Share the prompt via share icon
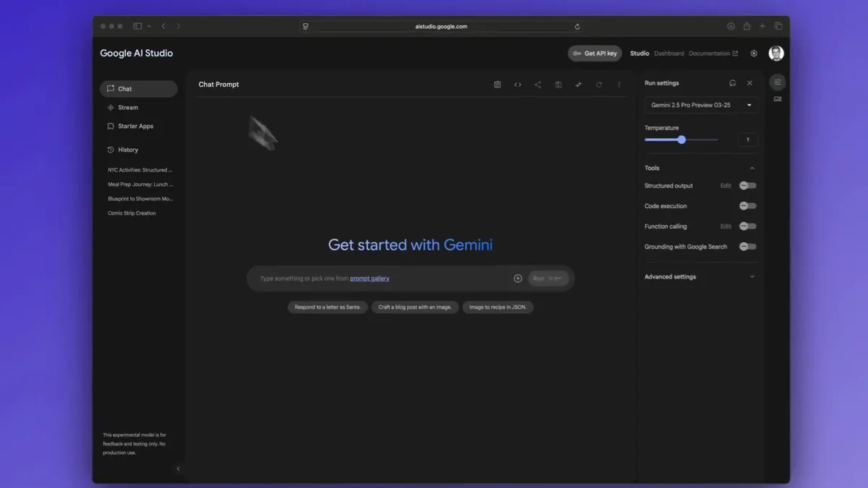 537,85
